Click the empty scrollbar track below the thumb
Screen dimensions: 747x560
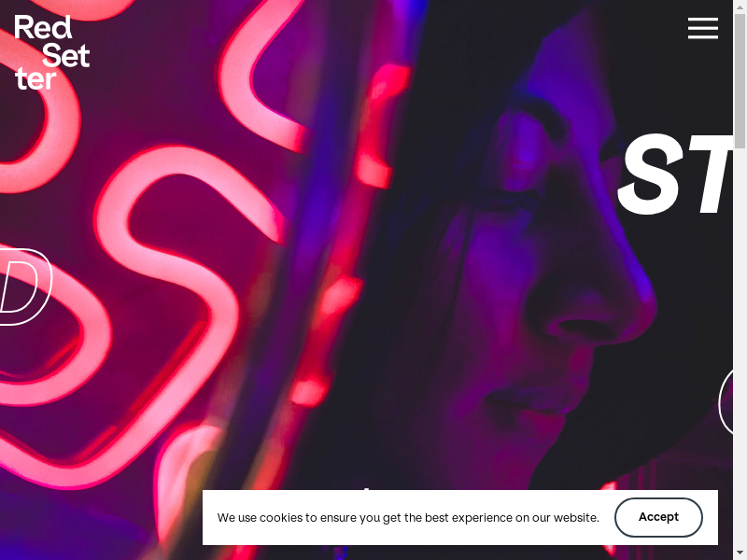pyautogui.click(x=740, y=347)
